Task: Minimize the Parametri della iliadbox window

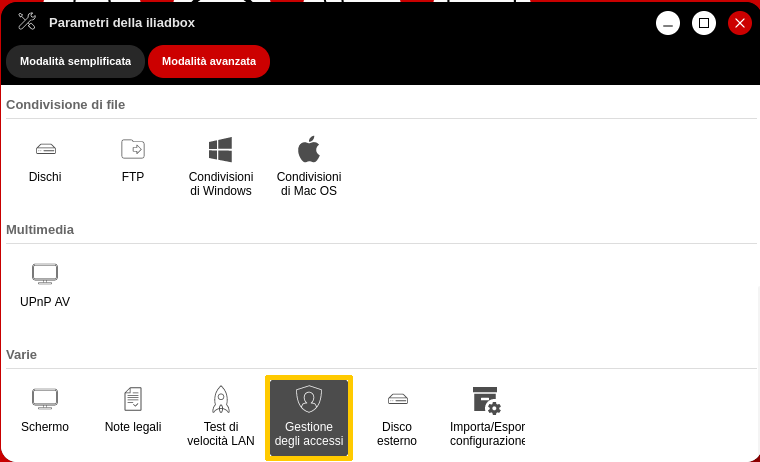Action: (668, 23)
